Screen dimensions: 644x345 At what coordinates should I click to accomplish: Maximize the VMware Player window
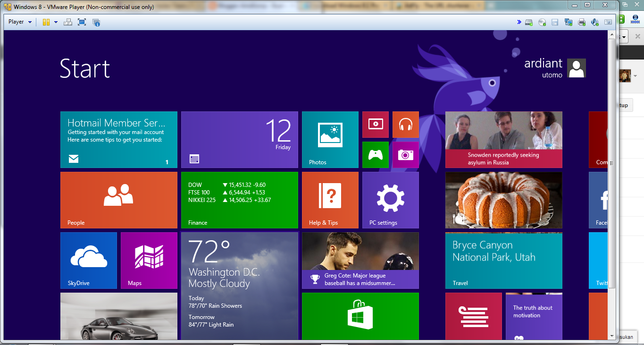click(587, 5)
